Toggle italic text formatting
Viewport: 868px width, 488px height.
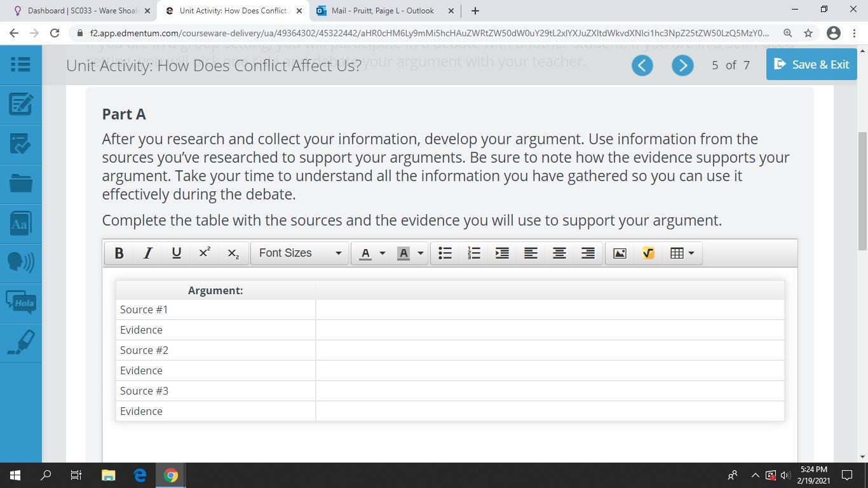pos(147,253)
